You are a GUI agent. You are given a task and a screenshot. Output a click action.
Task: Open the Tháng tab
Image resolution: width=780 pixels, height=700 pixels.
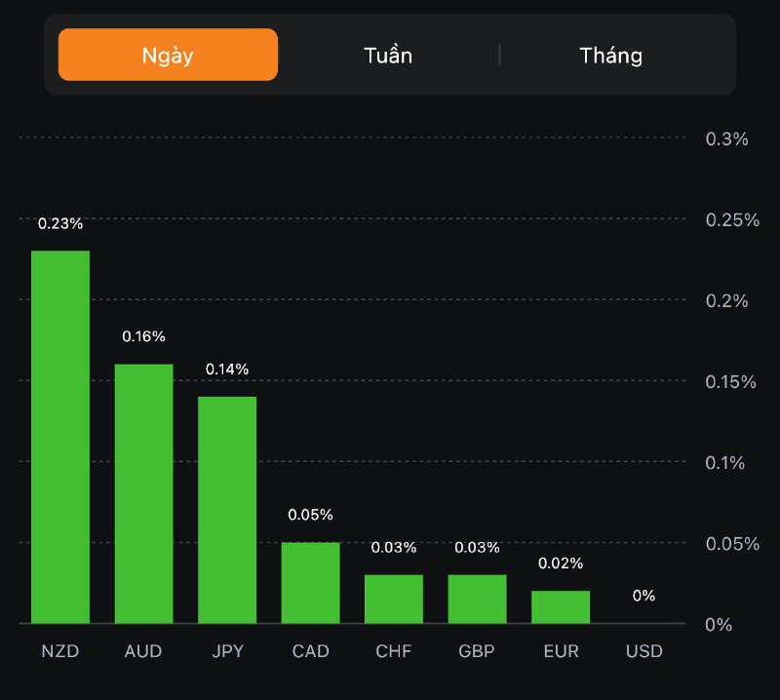pos(611,55)
